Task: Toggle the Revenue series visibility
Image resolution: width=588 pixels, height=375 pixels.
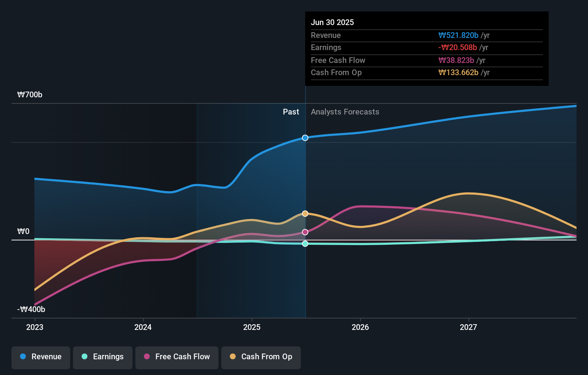Action: point(40,357)
